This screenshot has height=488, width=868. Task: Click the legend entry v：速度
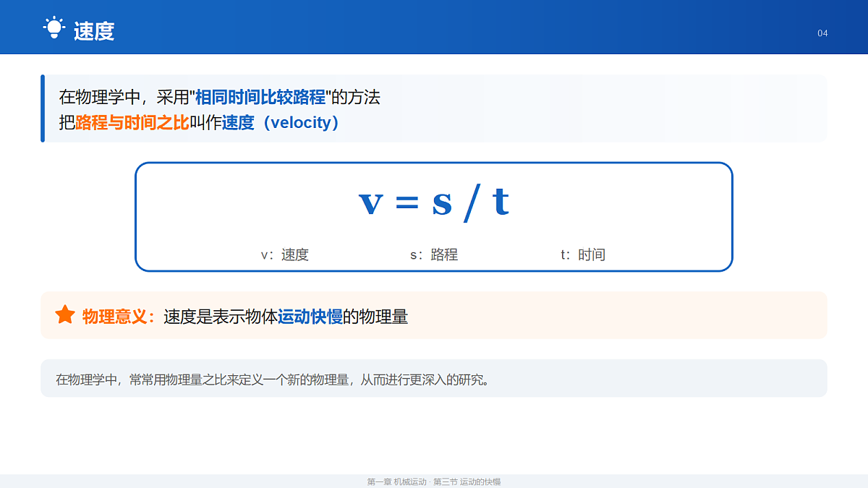coord(285,254)
